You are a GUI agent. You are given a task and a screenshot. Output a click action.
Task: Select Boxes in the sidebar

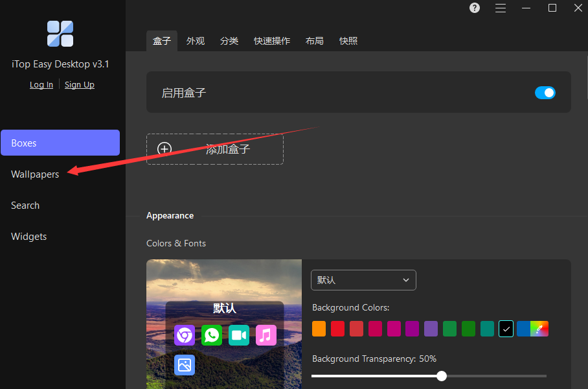click(60, 143)
